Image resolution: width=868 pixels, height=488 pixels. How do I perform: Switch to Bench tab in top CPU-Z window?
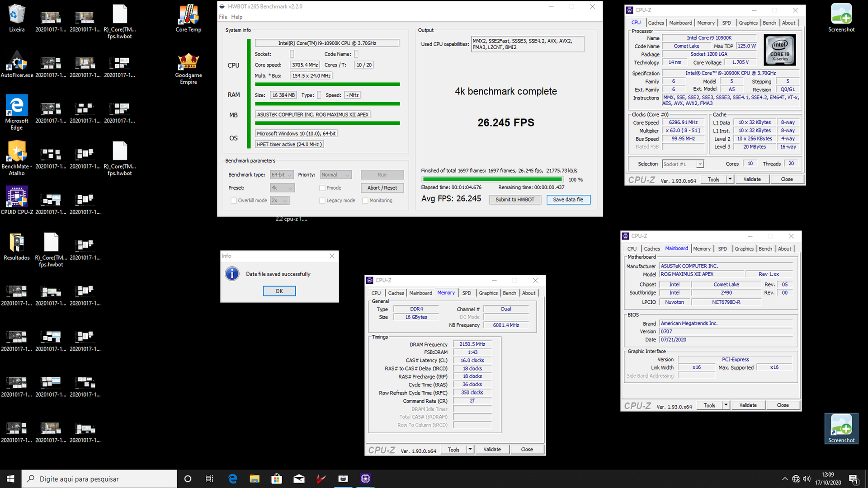pyautogui.click(x=769, y=23)
